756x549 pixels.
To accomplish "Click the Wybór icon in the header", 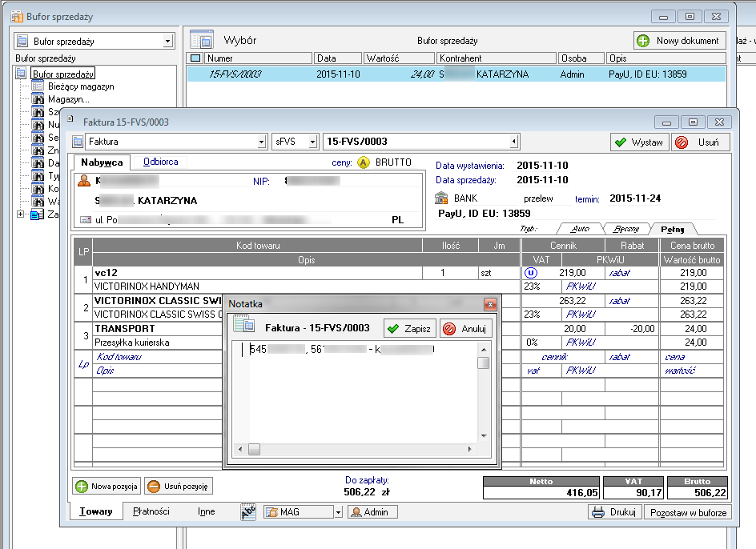I will click(202, 40).
